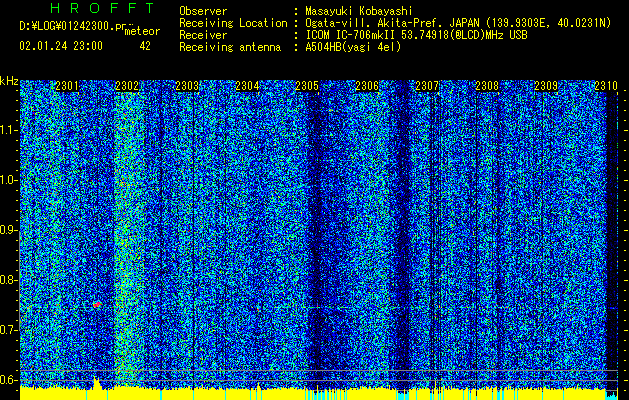
Task: Click the 0.6 kHz axis label
Action: pos(9,380)
